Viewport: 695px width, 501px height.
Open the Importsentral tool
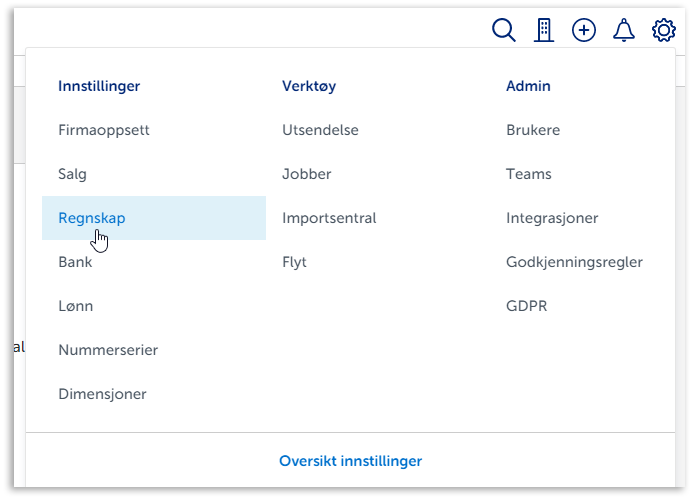tap(329, 218)
